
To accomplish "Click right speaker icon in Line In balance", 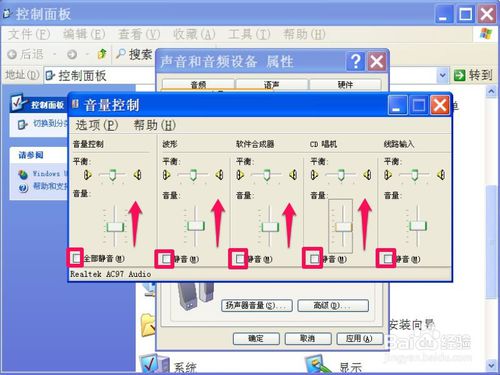I will 441,174.
